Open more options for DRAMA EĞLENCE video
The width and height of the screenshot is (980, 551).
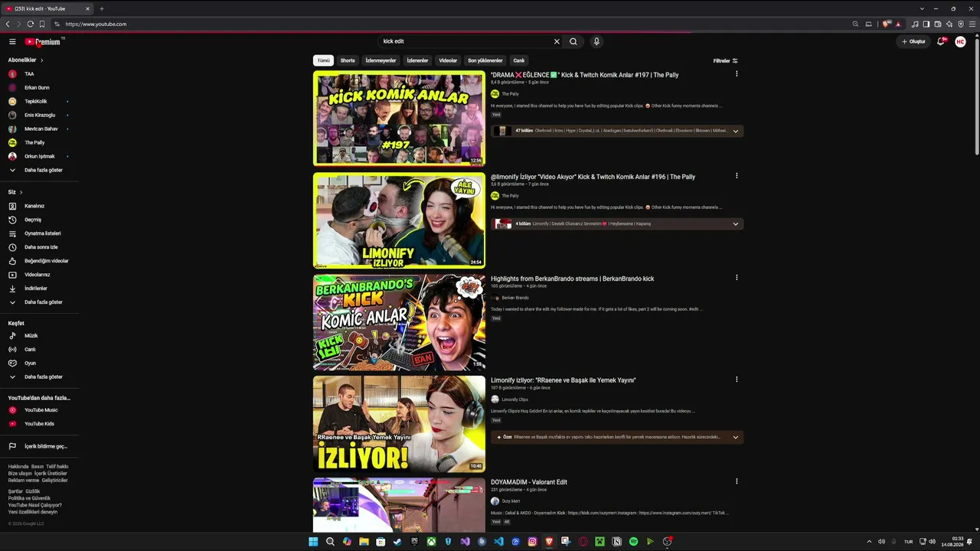tap(737, 74)
